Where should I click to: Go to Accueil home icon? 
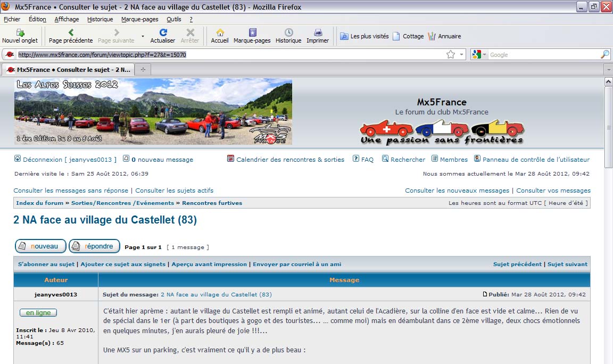point(220,32)
